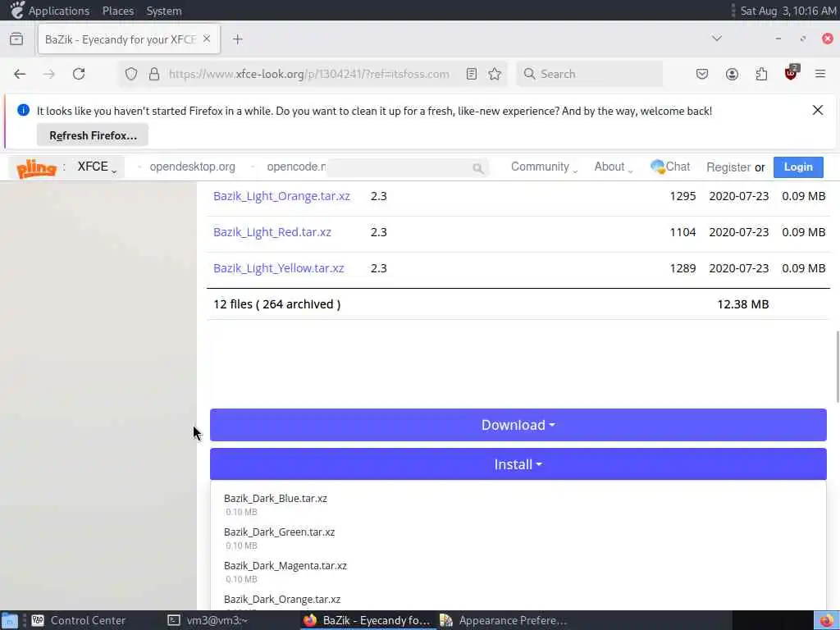Click the pling logo
The image size is (840, 630).
point(36,167)
